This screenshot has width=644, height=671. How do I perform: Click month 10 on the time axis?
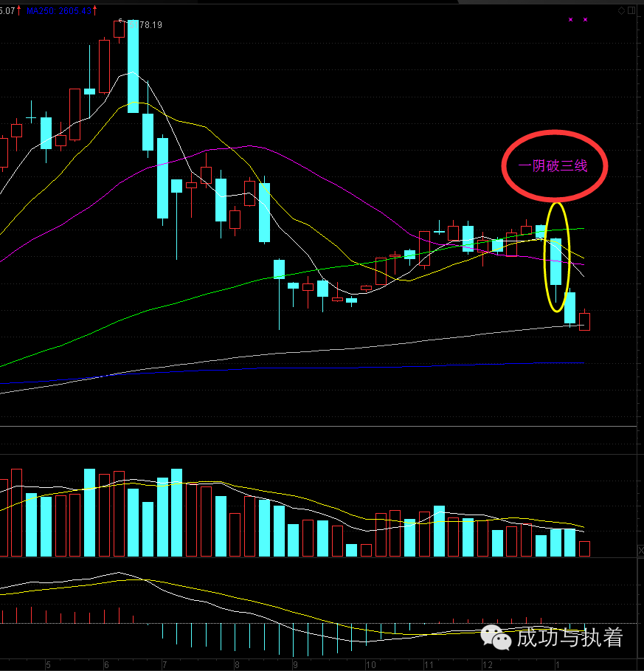(x=371, y=665)
